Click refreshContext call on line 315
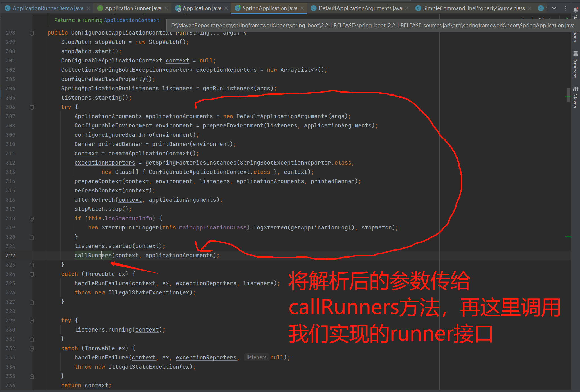Viewport: 580px width, 392px height. [98, 190]
